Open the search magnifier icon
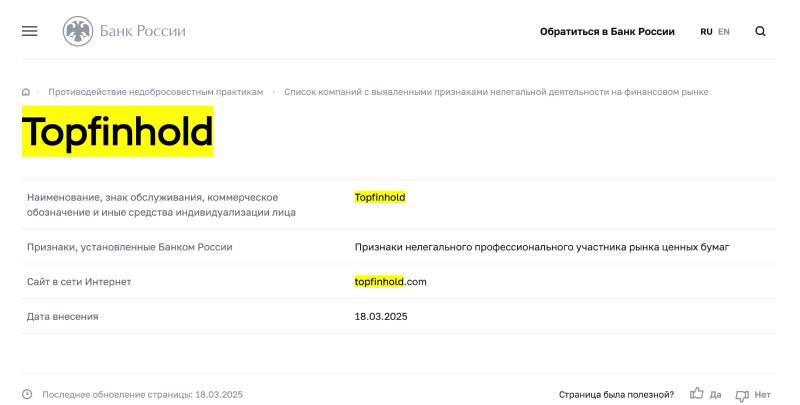 tap(760, 32)
